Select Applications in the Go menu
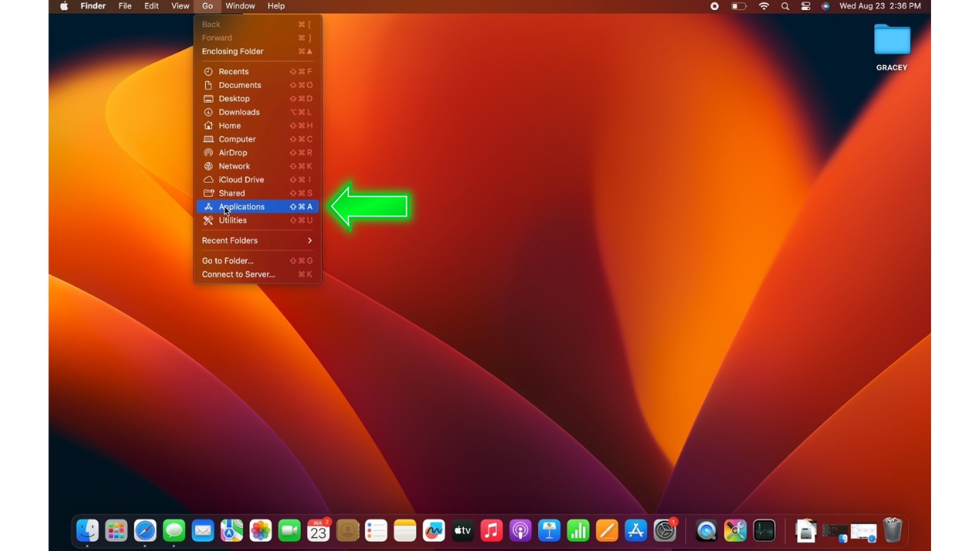Screen dimensions: 980x551 pyautogui.click(x=242, y=206)
